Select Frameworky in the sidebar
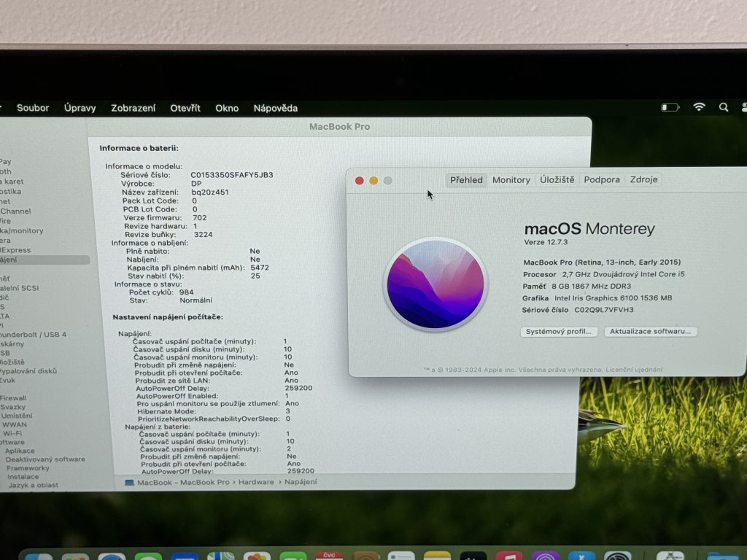The height and width of the screenshot is (560, 747). tap(28, 467)
